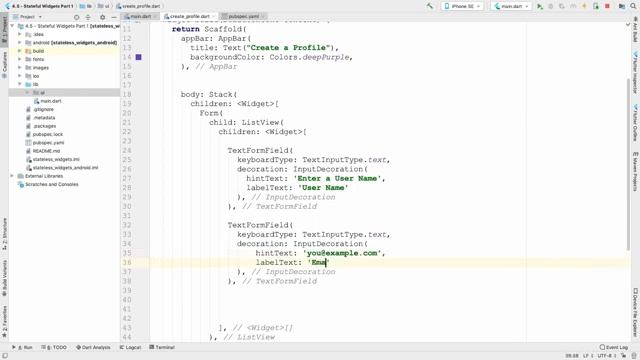Open the Logcat tool window
Viewport: 640px width, 360px height.
pyautogui.click(x=130, y=347)
